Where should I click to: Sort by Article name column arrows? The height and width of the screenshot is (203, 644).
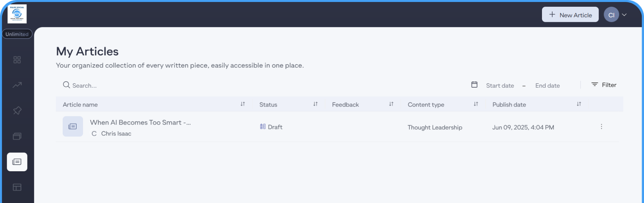243,104
